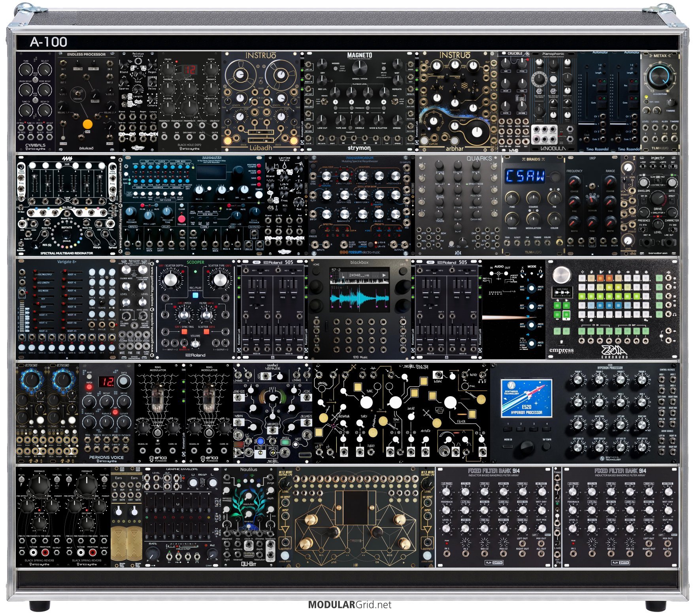The image size is (700, 613).
Task: Hit the blue REC/PLAY button on the Scooper
Action: click(195, 295)
